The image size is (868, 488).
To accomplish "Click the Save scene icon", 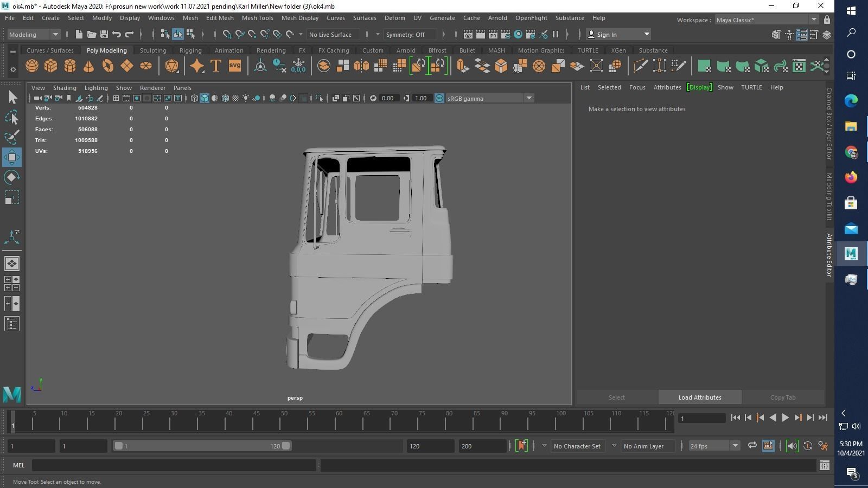I will click(104, 34).
